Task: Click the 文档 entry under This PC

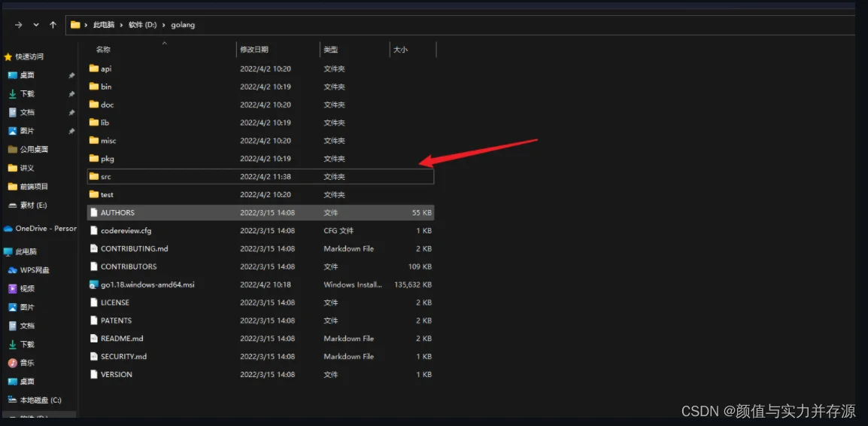Action: 27,326
